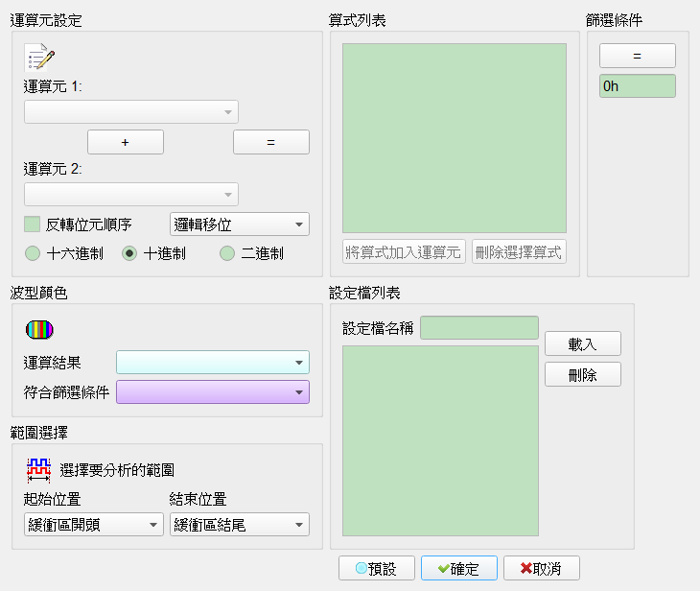
Task: Open the 符合篩選條件 color dropdown
Action: [213, 392]
